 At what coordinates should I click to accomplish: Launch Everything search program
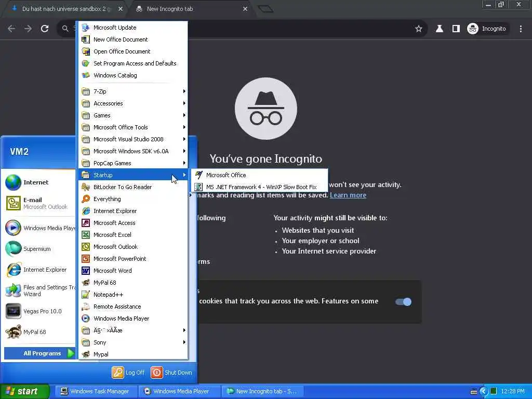coord(133,199)
